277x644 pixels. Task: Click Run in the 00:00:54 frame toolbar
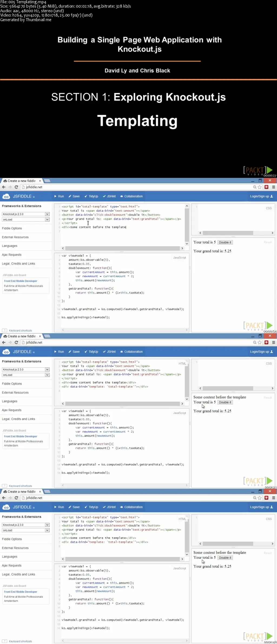click(x=59, y=196)
